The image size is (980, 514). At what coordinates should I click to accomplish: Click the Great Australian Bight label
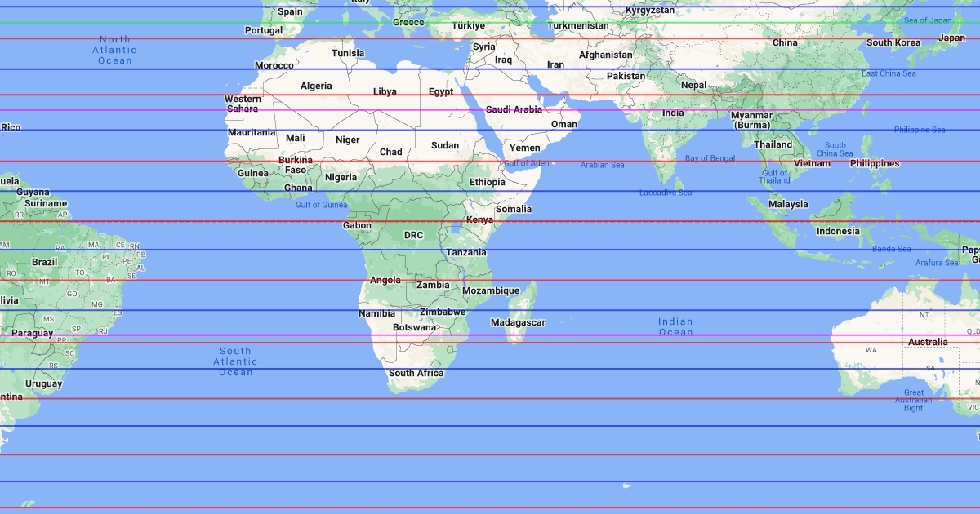click(914, 400)
